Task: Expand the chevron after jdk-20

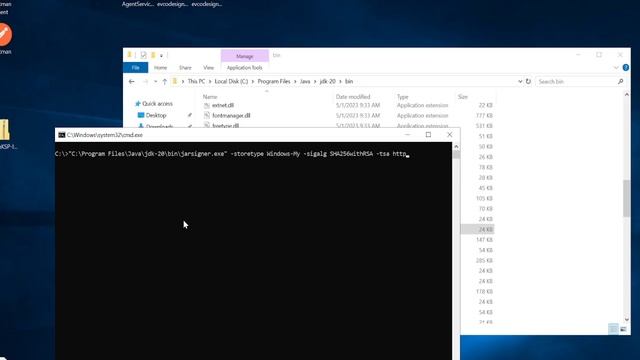Action: pos(340,82)
